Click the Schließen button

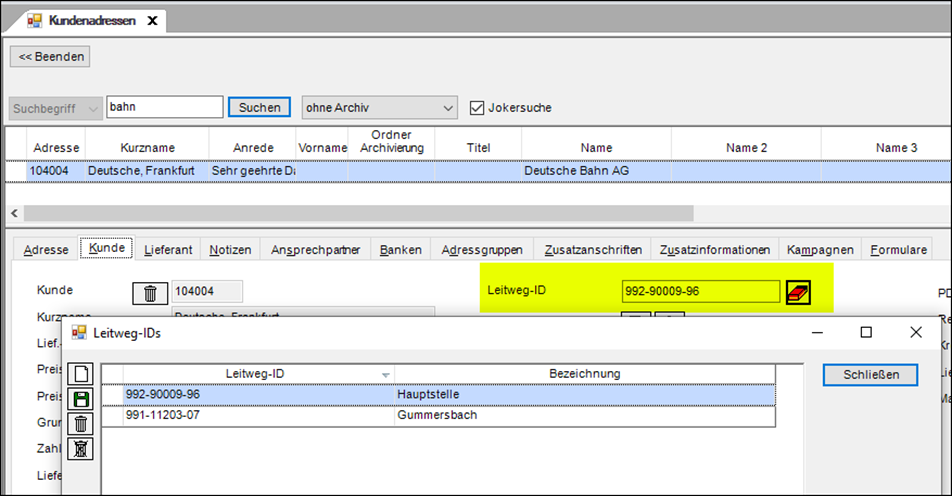click(x=869, y=374)
